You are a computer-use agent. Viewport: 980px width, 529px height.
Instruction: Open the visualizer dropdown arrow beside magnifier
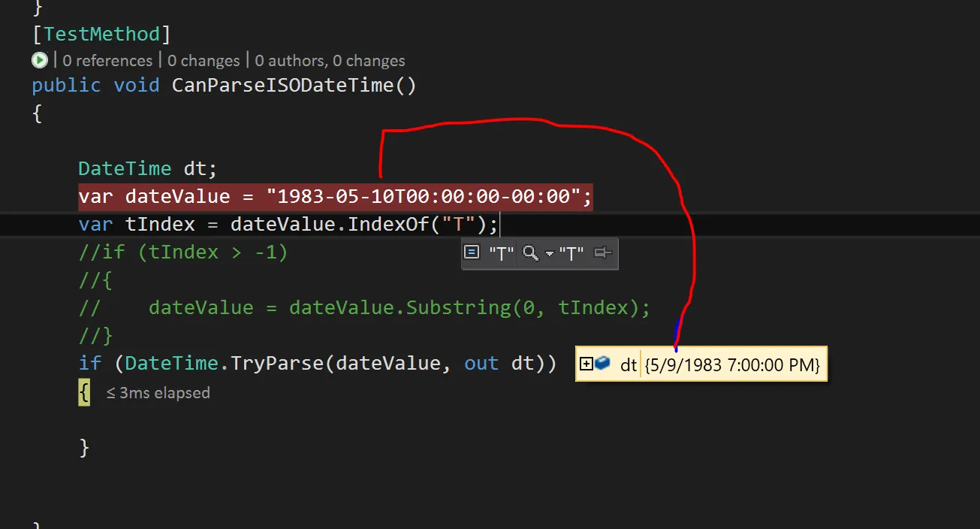pyautogui.click(x=550, y=254)
